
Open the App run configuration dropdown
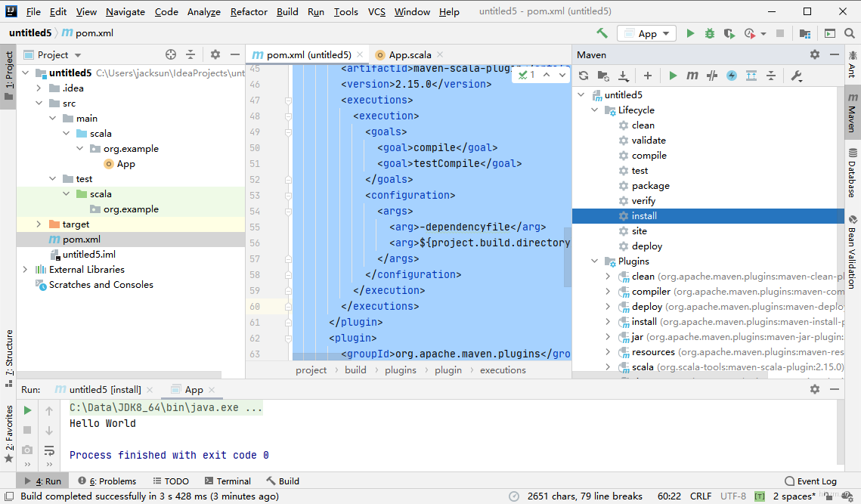click(x=647, y=33)
